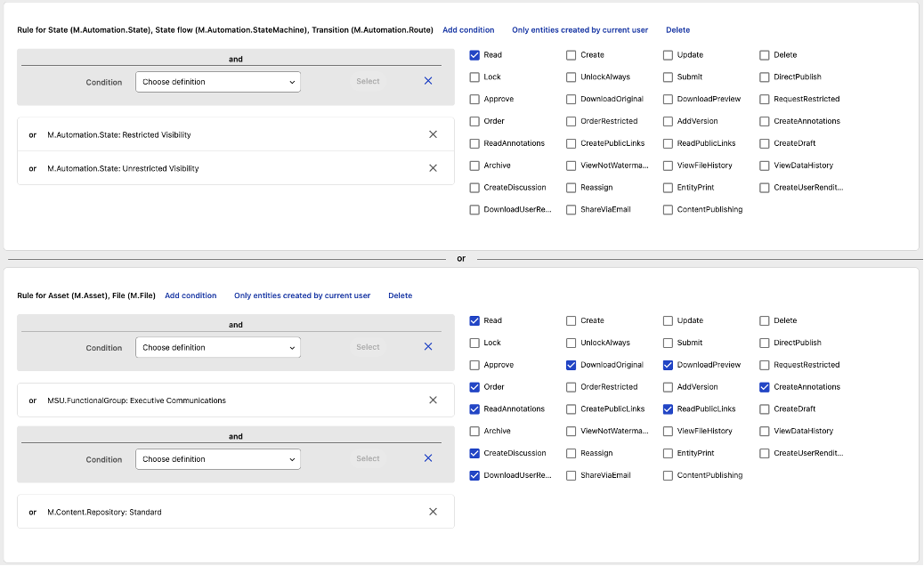Remove the Unrestricted Visibility state condition row

point(433,168)
